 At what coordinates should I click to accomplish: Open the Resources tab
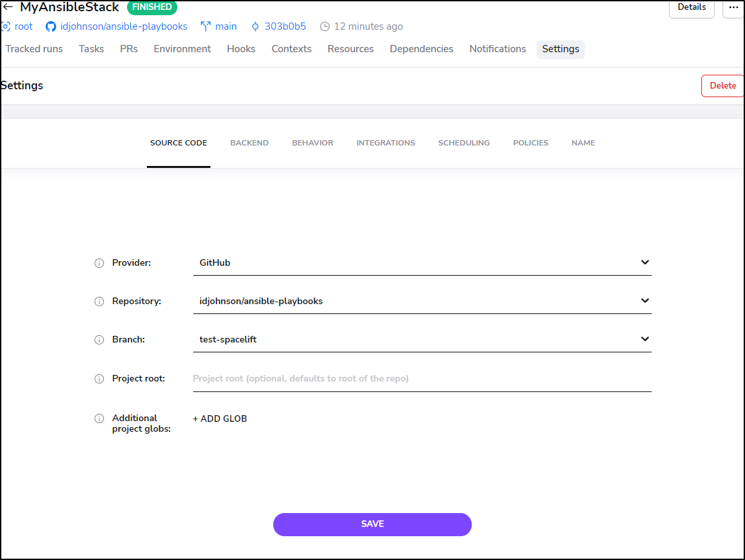pos(351,49)
